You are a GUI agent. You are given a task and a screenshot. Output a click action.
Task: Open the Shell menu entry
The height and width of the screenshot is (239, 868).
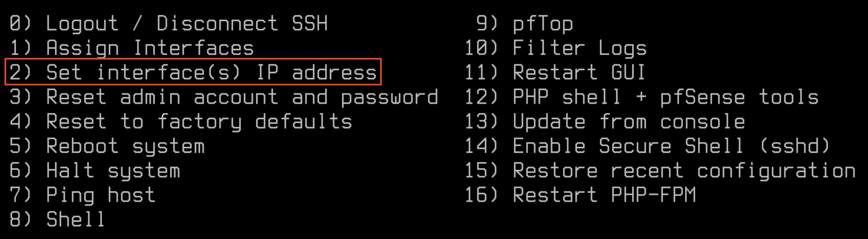(75, 219)
